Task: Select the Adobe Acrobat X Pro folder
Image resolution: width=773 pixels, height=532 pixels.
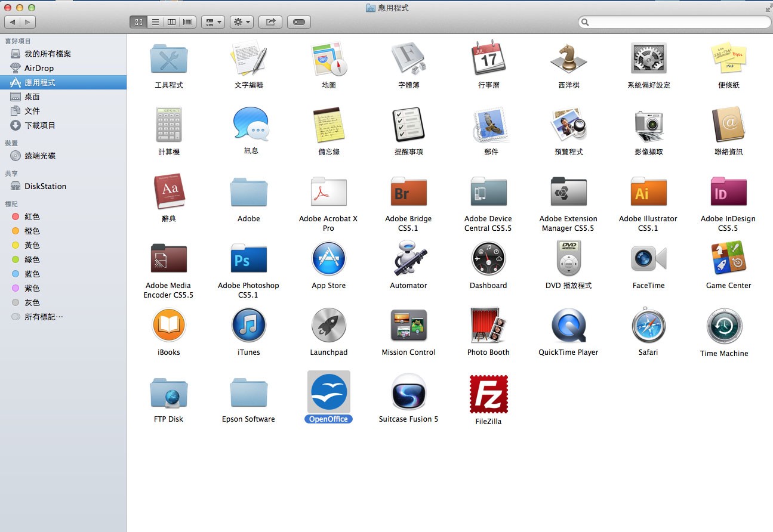Action: pos(329,192)
